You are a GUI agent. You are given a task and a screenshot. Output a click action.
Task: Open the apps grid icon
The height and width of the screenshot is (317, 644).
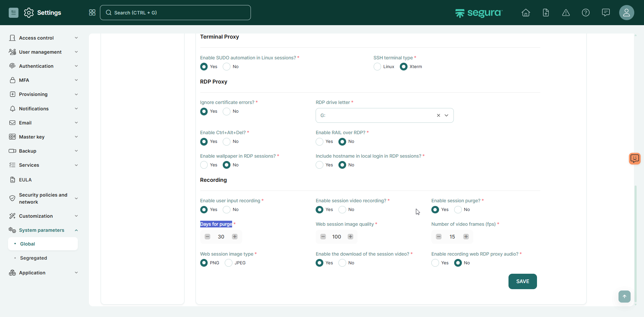point(92,13)
